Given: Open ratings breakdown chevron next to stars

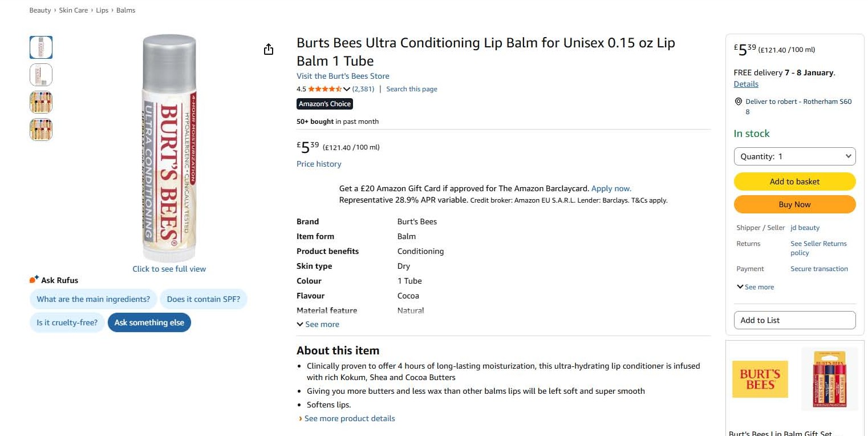Looking at the screenshot, I should 347,89.
